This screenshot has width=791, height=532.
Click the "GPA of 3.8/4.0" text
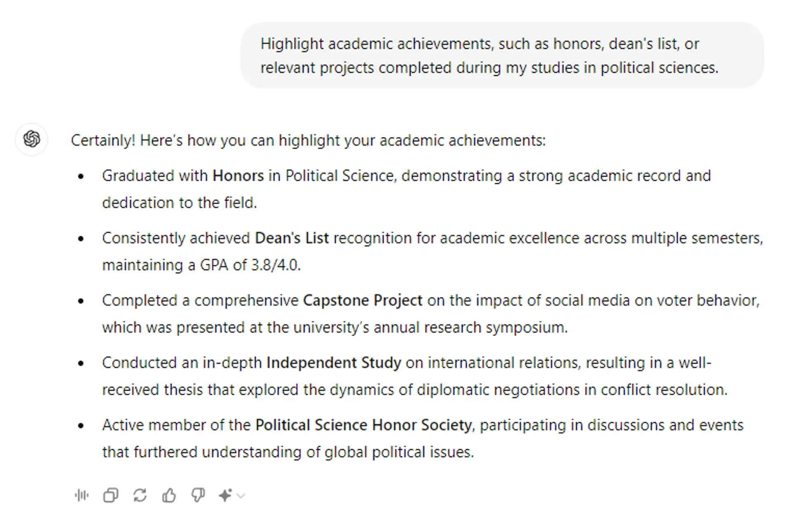tap(250, 265)
